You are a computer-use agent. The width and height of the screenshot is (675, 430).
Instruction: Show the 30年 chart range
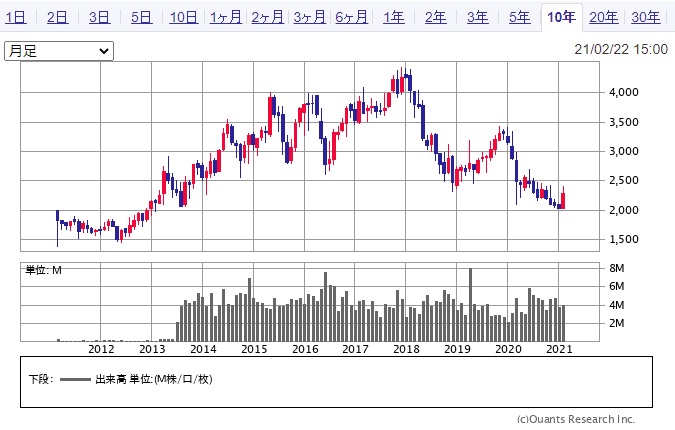646,17
